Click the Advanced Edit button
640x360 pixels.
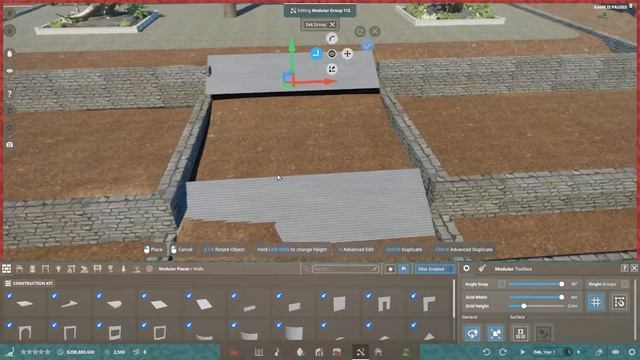click(x=356, y=249)
